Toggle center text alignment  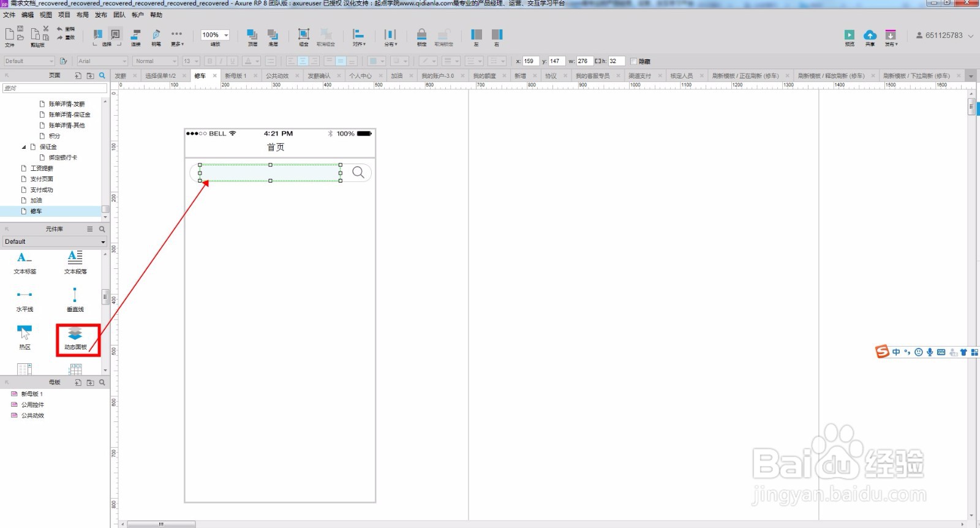(x=303, y=61)
